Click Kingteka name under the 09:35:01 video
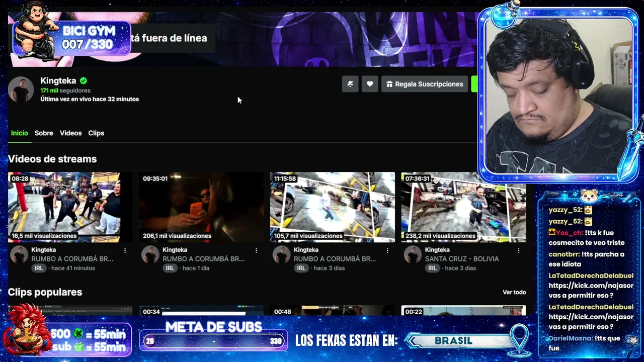This screenshot has width=644, height=362. pyautogui.click(x=175, y=250)
